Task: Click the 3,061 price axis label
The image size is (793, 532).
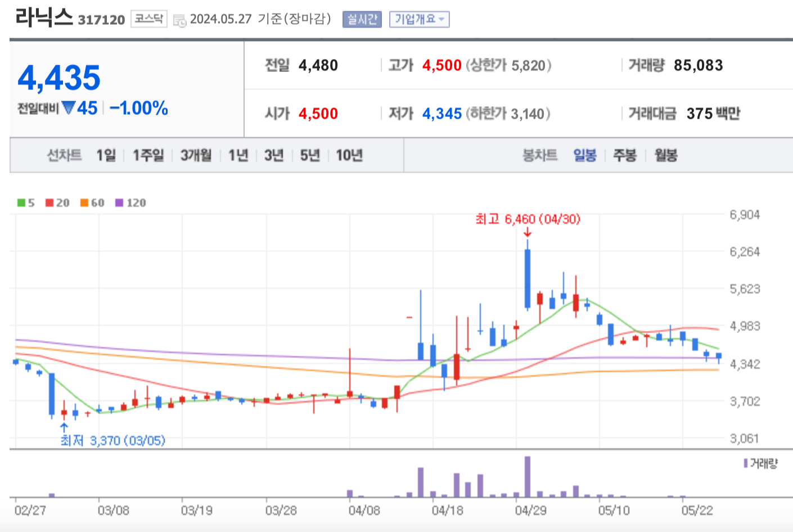Action: pyautogui.click(x=745, y=438)
